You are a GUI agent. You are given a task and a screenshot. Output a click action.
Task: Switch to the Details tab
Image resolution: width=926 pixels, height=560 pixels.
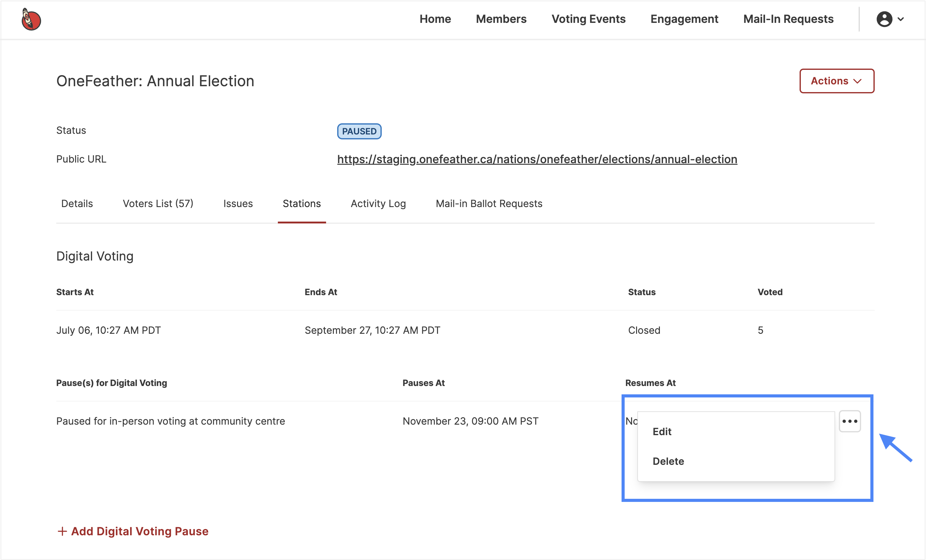click(77, 203)
